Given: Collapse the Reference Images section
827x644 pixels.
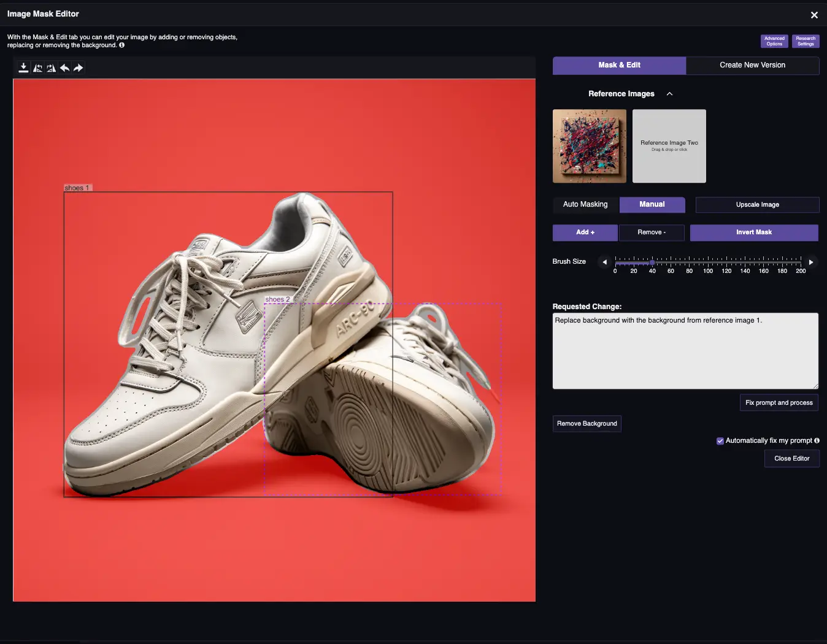Looking at the screenshot, I should coord(669,94).
